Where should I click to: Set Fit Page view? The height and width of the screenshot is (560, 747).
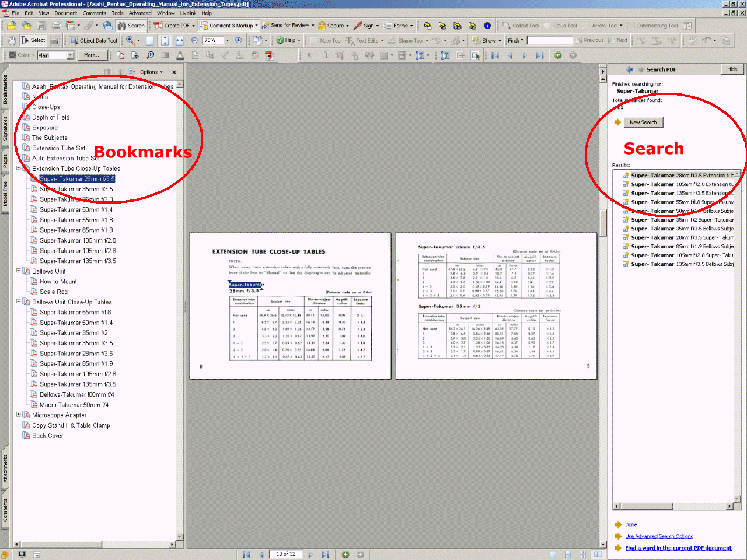click(165, 40)
